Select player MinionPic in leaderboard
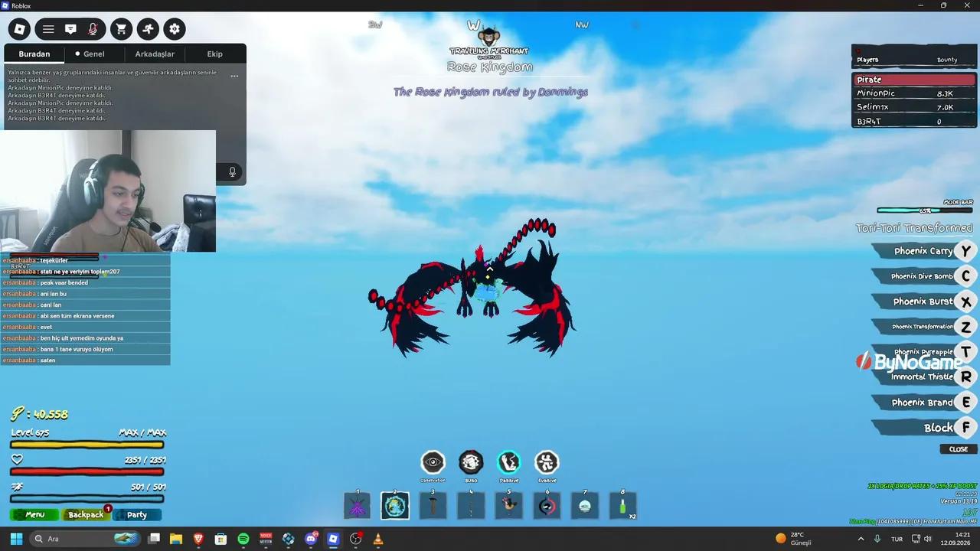 coord(914,93)
